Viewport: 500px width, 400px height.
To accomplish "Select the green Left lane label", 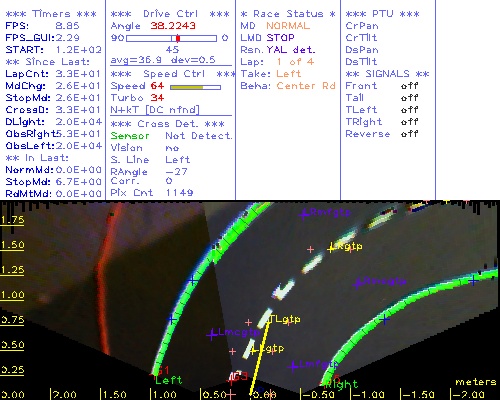I will pyautogui.click(x=169, y=380).
